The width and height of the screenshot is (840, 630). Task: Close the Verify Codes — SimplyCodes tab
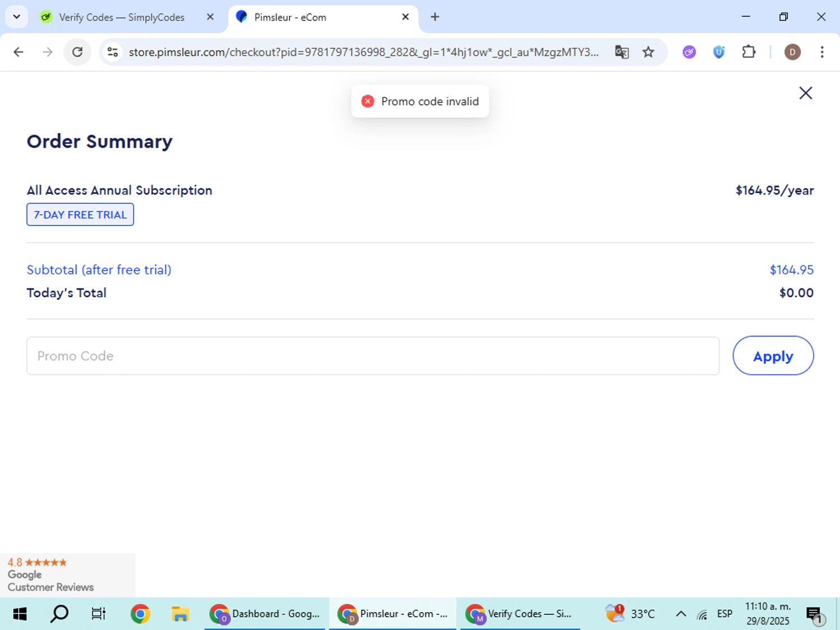pyautogui.click(x=210, y=17)
